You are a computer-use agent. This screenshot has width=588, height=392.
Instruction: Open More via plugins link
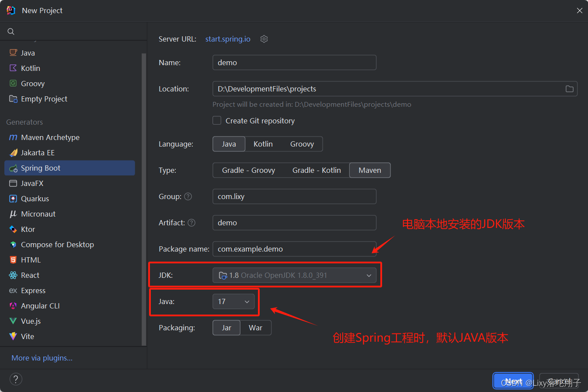pos(42,358)
